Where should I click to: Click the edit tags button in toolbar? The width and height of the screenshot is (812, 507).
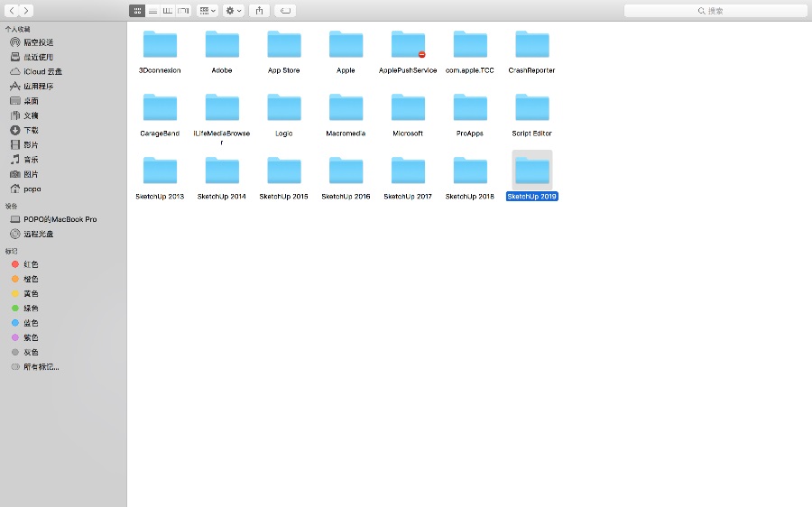click(285, 10)
